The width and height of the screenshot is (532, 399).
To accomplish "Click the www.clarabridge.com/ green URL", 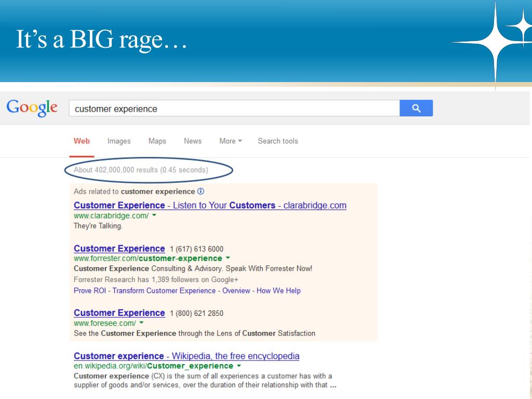I will [x=111, y=216].
